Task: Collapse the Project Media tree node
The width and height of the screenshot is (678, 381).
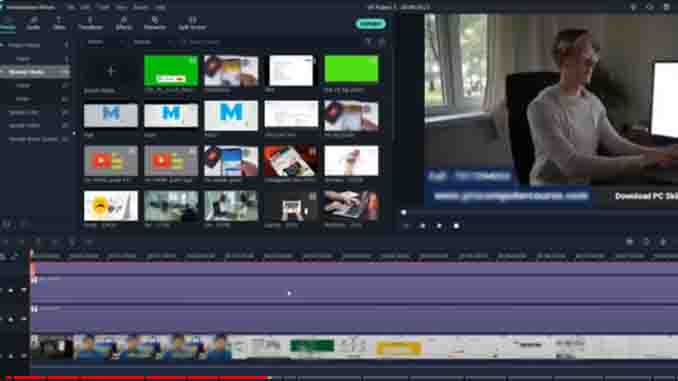Action: [2, 45]
